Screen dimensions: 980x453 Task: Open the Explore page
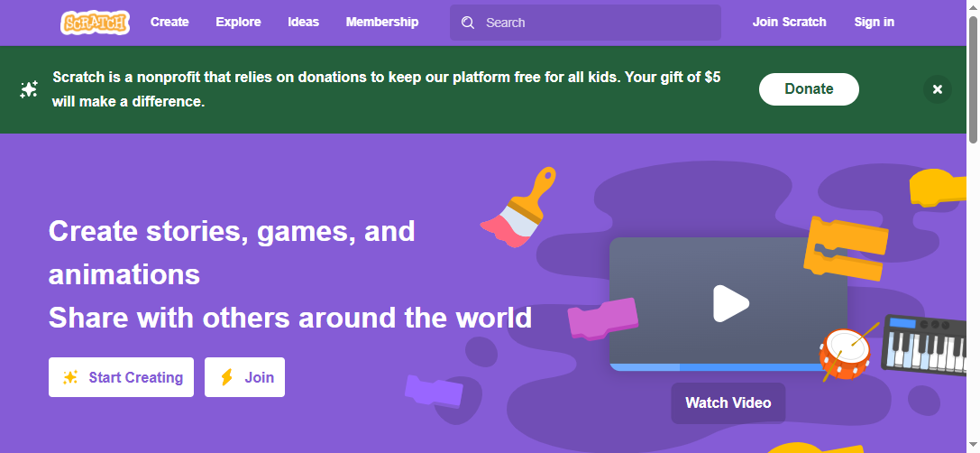(x=238, y=23)
